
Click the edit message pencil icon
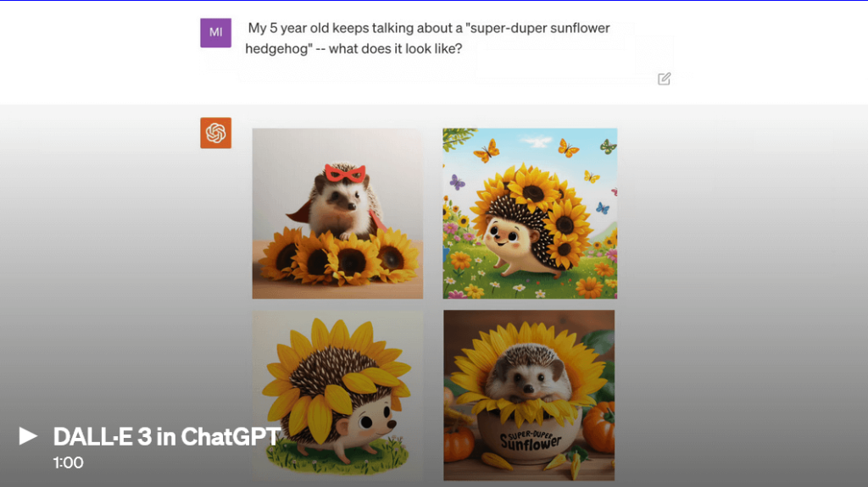(665, 79)
